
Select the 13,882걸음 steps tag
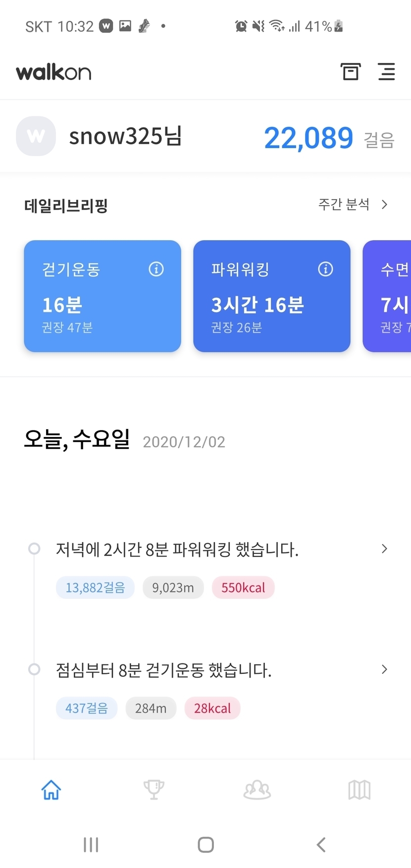point(95,588)
